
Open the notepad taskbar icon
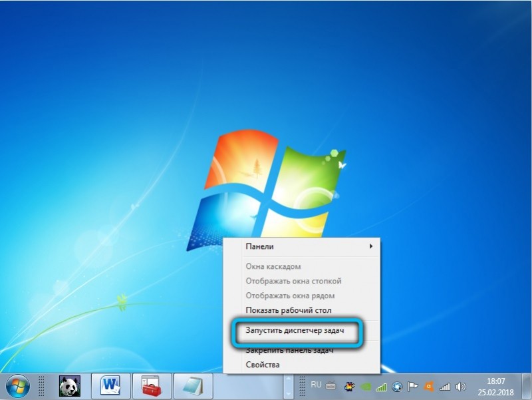click(x=194, y=386)
